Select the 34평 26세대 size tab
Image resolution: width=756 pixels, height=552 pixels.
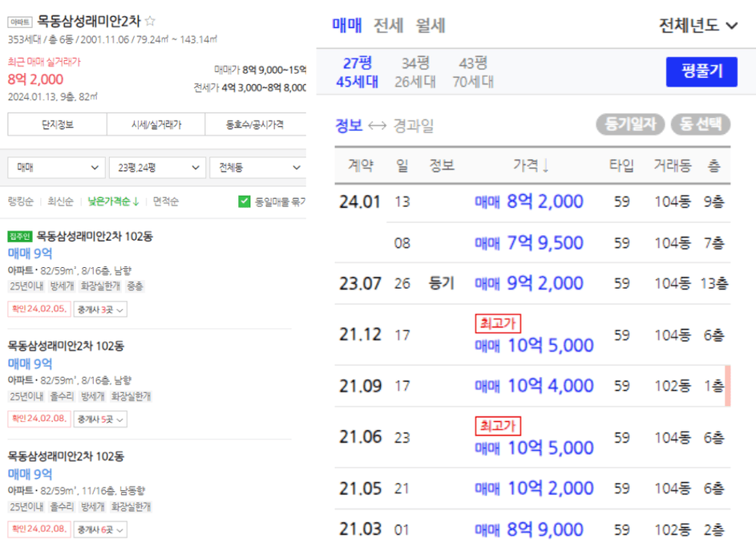(415, 72)
